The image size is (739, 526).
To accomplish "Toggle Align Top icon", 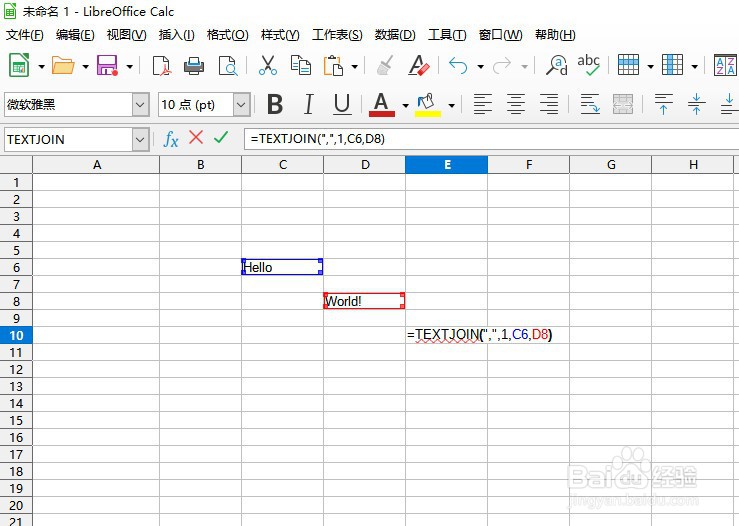I will [x=664, y=104].
